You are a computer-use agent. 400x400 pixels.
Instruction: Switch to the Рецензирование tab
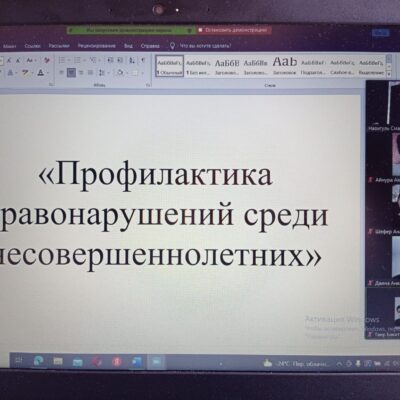click(97, 46)
